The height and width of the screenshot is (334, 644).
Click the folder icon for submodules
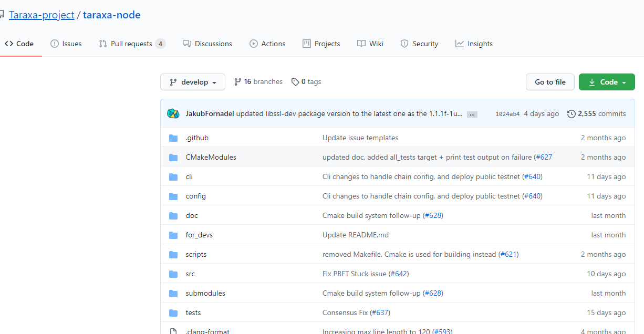pyautogui.click(x=173, y=293)
